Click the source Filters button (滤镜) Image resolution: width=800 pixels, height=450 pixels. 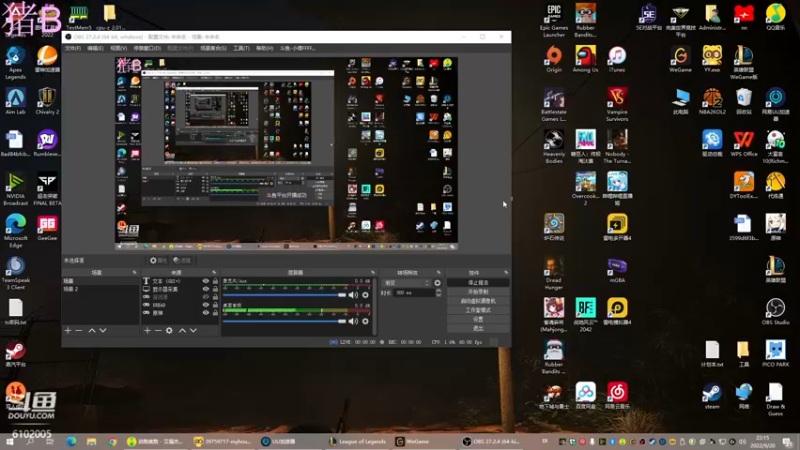[x=182, y=260]
